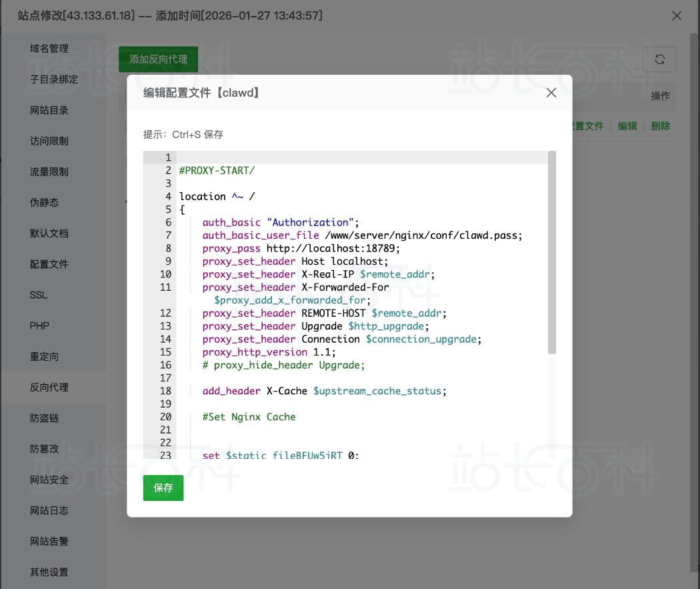Viewport: 700px width, 589px height.
Task: Go to 网站目录 settings
Action: click(49, 110)
